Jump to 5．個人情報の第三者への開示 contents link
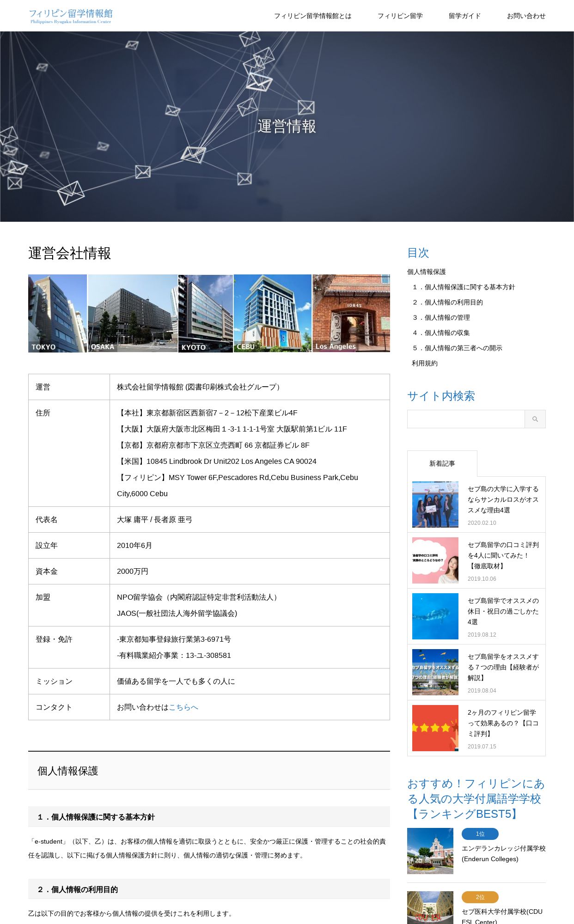 [x=457, y=348]
